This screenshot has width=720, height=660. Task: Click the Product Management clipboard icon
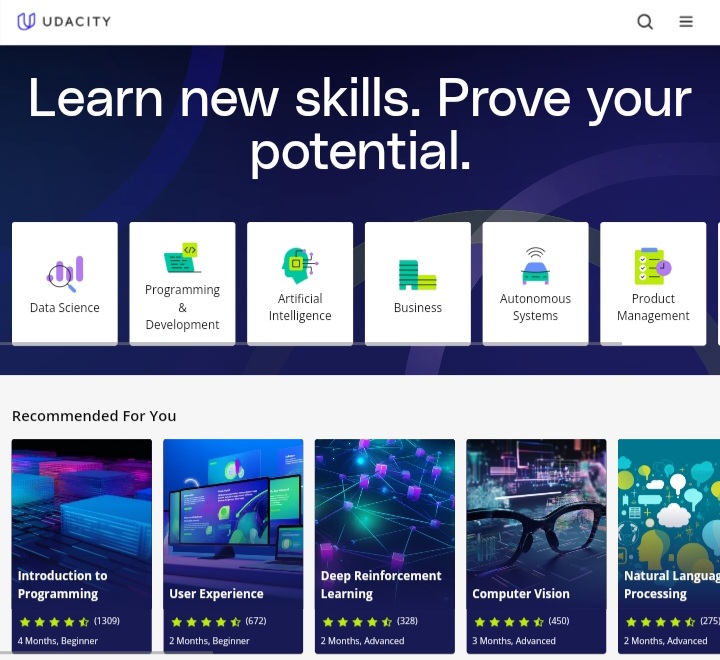tap(652, 266)
